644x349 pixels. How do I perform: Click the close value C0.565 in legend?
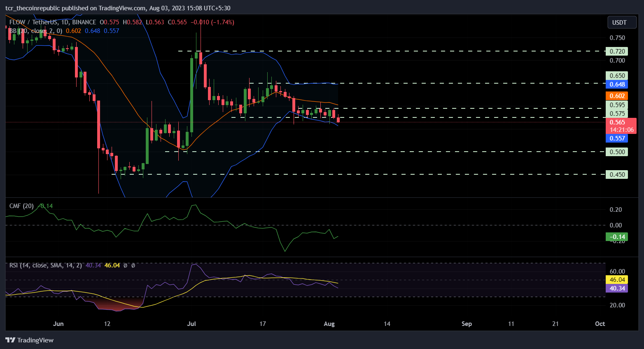click(x=177, y=22)
